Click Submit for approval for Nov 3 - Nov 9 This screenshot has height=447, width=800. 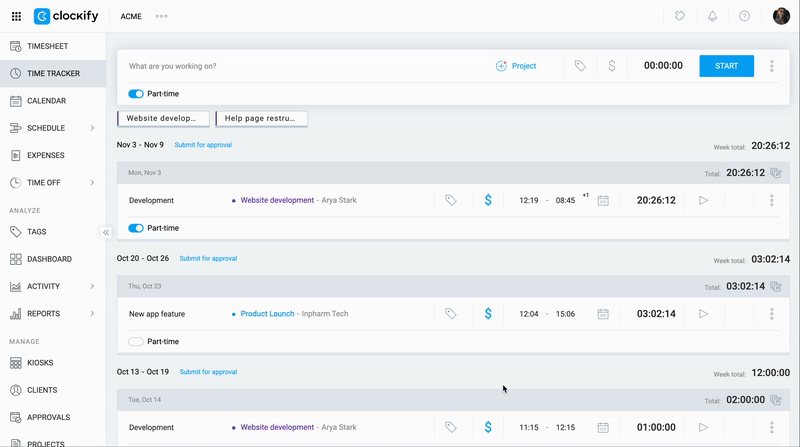(x=203, y=145)
